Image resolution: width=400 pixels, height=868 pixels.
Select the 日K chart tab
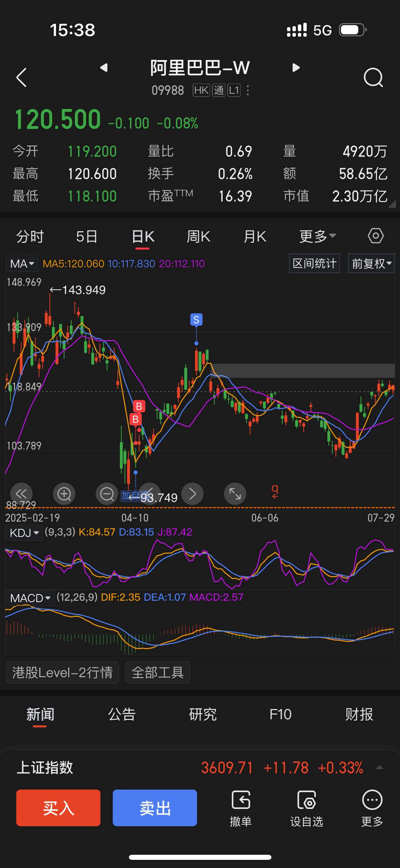(143, 236)
